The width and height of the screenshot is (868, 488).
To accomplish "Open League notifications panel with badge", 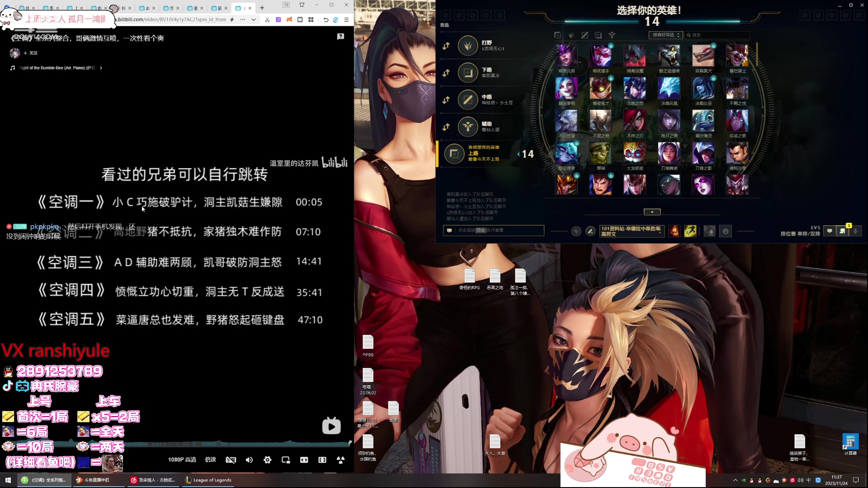I will tap(842, 231).
